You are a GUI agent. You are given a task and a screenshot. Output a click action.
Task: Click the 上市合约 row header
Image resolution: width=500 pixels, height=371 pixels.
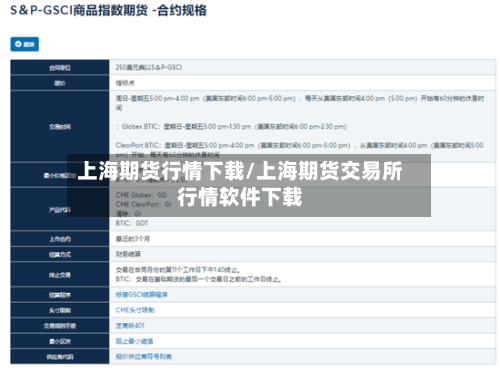tap(60, 239)
